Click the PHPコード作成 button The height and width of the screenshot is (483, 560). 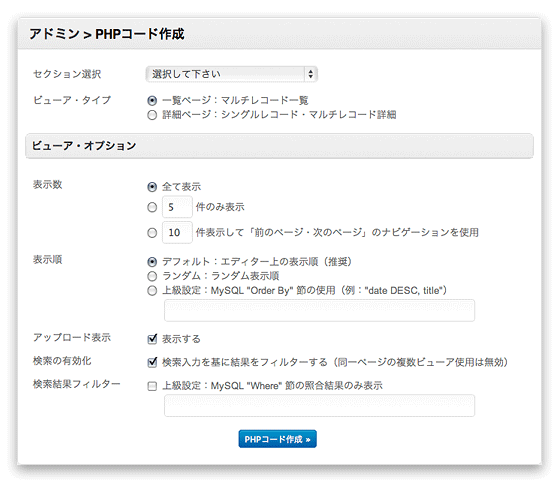click(278, 439)
